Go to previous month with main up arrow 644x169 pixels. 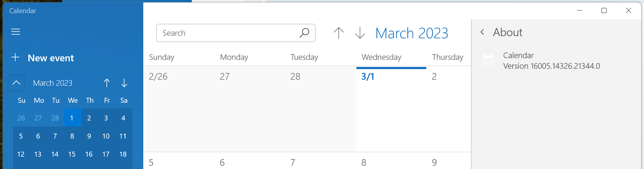(x=339, y=33)
